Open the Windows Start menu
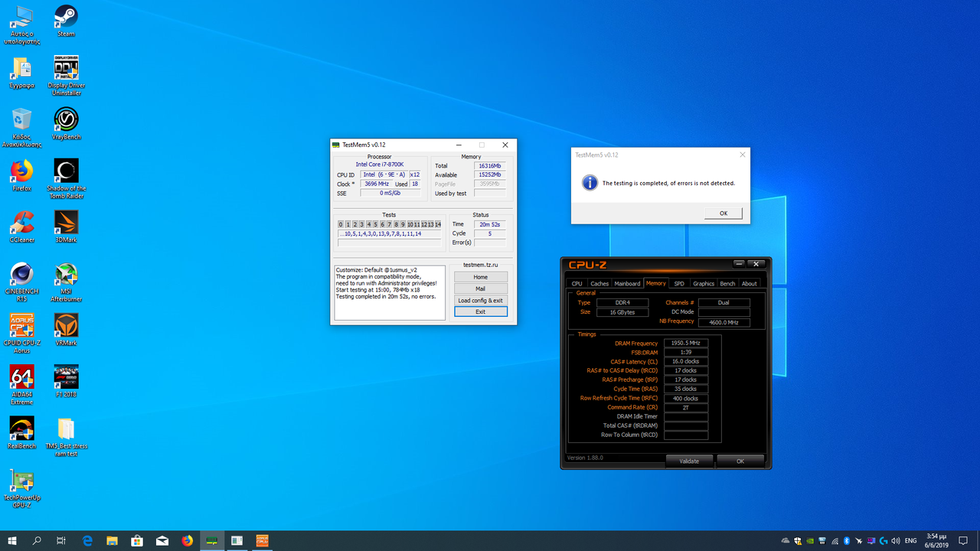This screenshot has width=980, height=551. click(12, 540)
